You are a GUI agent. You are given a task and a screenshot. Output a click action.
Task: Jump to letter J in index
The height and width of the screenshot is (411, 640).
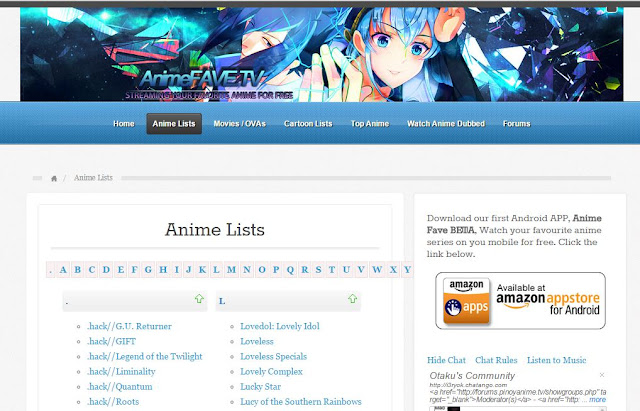tap(189, 270)
